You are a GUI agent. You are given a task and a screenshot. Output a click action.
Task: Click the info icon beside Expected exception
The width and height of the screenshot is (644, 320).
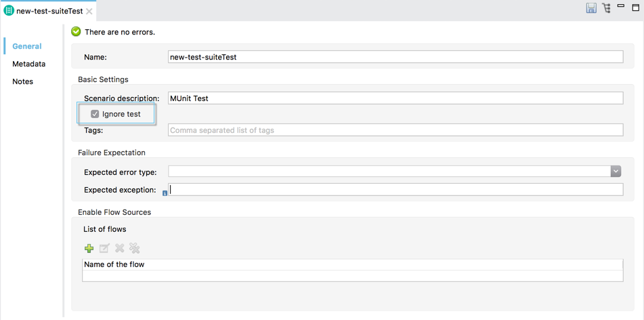165,193
